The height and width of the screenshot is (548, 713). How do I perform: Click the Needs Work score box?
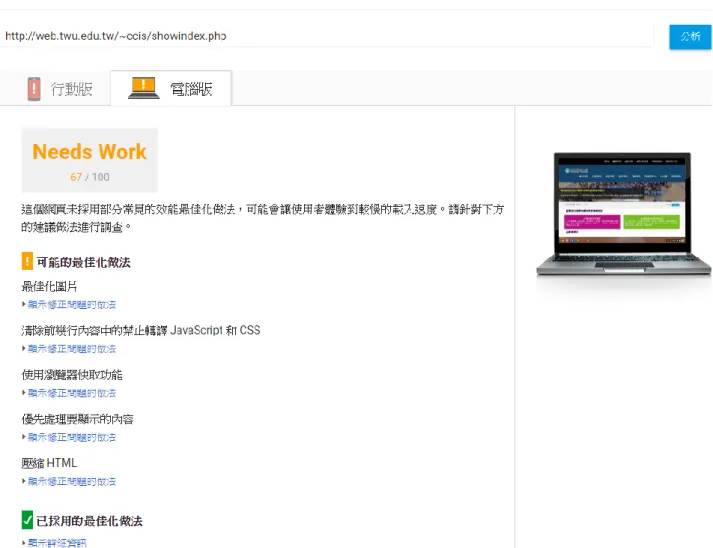point(90,161)
